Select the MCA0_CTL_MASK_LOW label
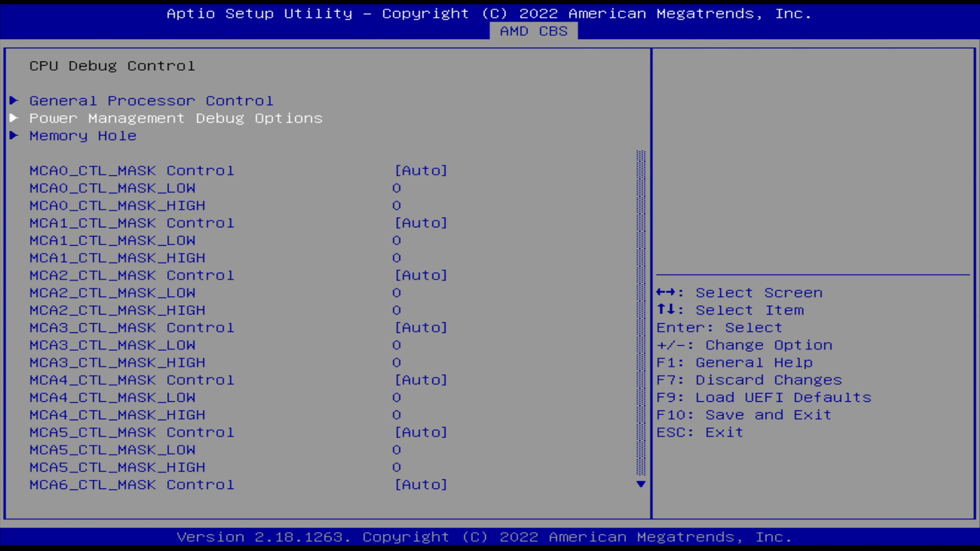This screenshot has width=980, height=551. 113,188
